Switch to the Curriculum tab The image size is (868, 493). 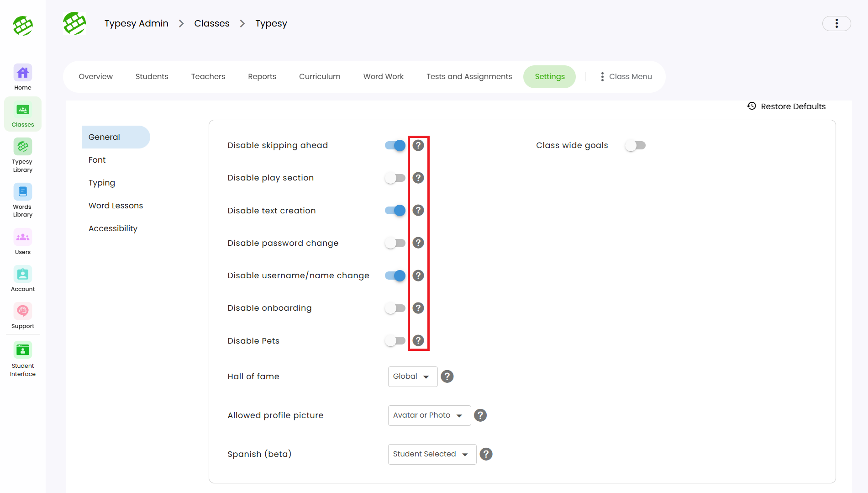click(319, 76)
